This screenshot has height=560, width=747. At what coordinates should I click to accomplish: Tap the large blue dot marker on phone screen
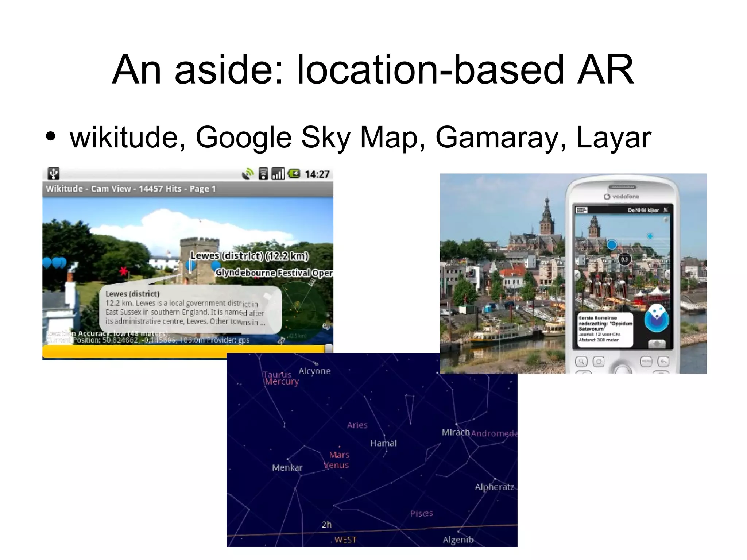click(x=612, y=244)
